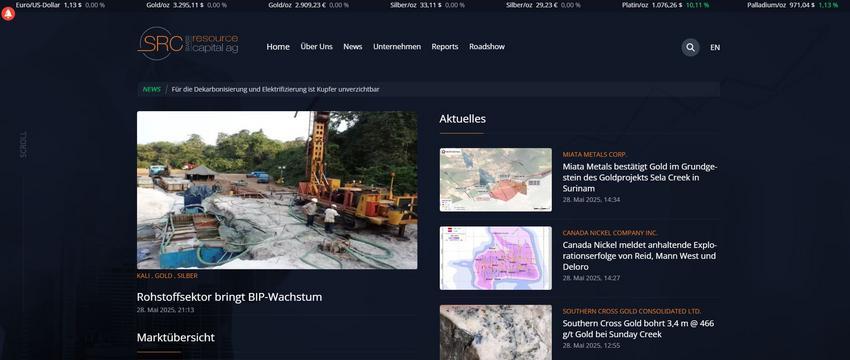Click the Palladium/oz 971,04 $ ticker entry
The image size is (850, 360).
793,5
